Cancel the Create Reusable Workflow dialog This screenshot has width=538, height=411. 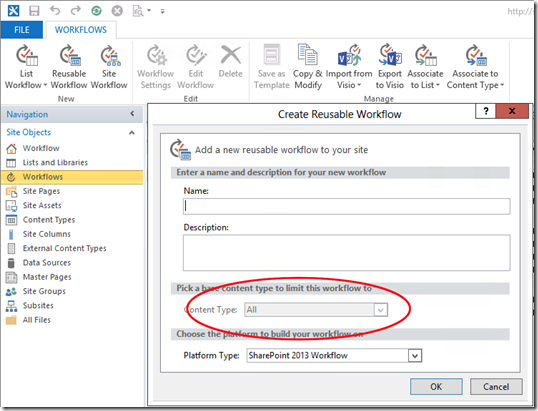[496, 387]
